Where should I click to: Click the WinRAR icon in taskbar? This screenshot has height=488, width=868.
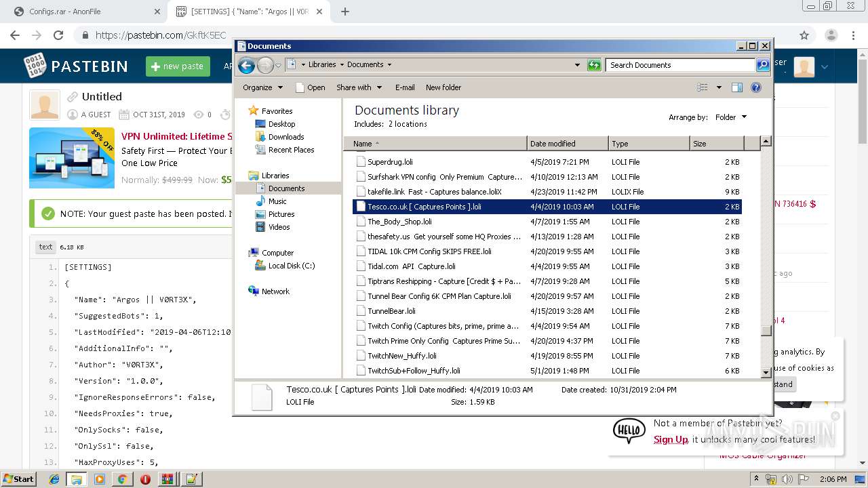point(167,479)
